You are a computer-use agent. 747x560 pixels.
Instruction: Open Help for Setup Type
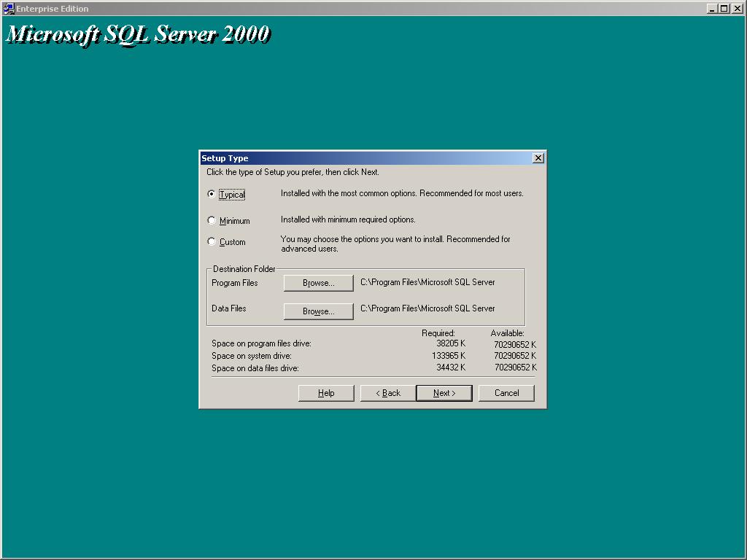[x=326, y=393]
